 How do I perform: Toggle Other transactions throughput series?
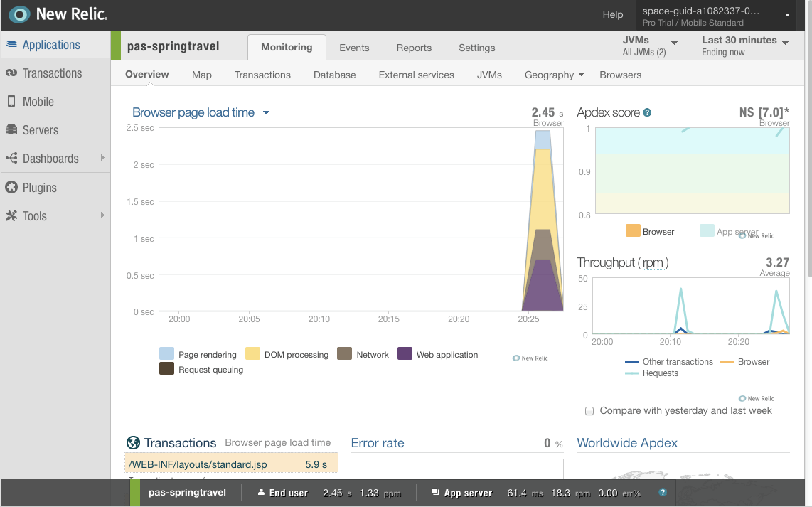click(x=668, y=361)
